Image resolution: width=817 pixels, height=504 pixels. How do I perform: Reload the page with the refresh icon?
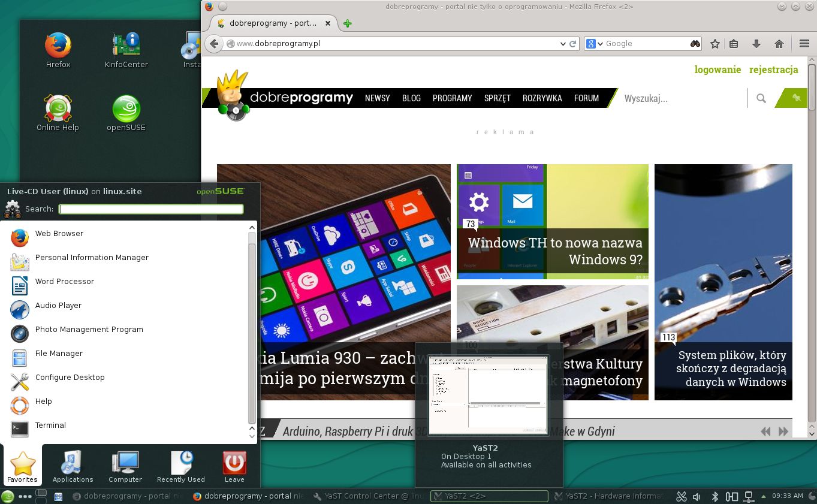572,44
